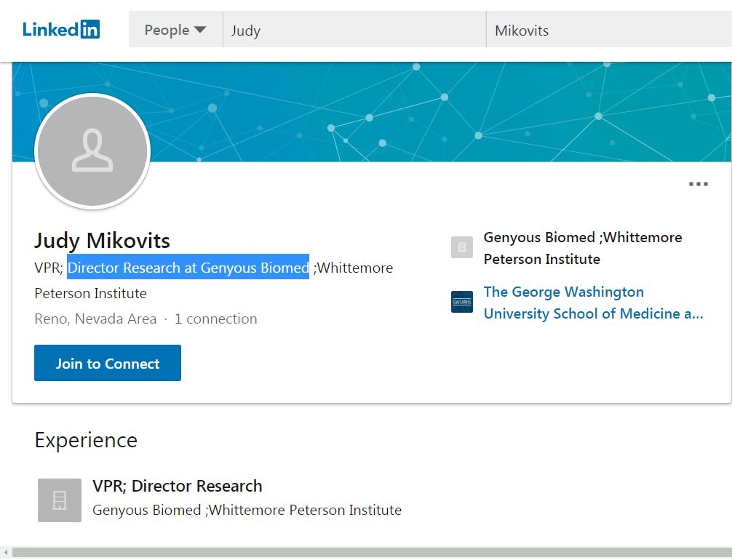Click the Experience section company building icon
Screen dimensions: 732x560
pyautogui.click(x=60, y=500)
